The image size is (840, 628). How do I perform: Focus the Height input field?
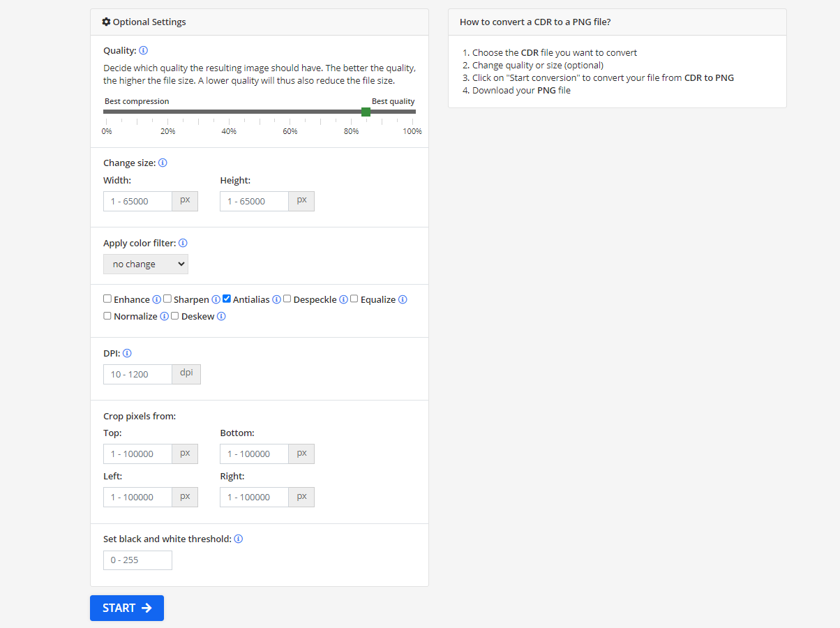click(255, 201)
